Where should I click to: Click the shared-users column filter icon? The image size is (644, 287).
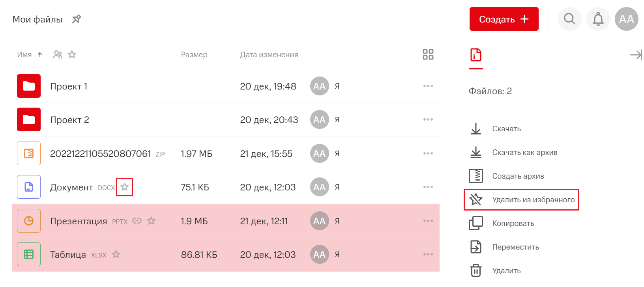point(58,54)
